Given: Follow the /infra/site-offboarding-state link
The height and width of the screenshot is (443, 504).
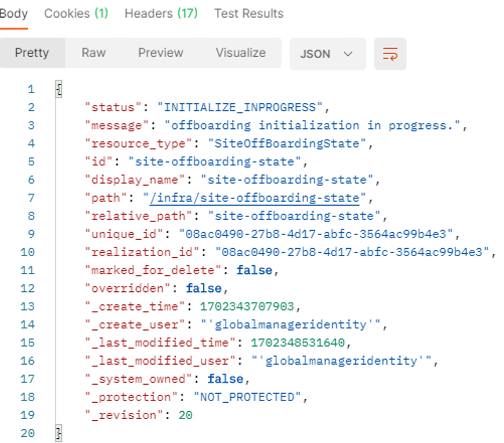Looking at the screenshot, I should [255, 198].
